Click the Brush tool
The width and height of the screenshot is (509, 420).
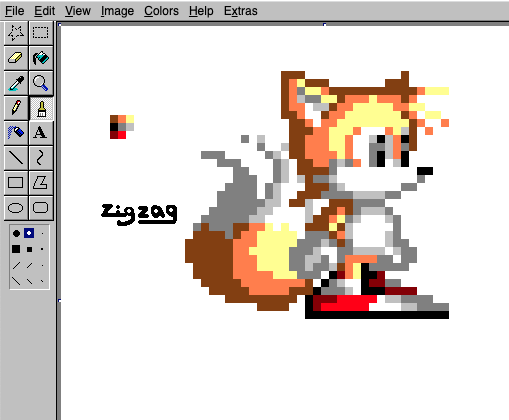(41, 108)
